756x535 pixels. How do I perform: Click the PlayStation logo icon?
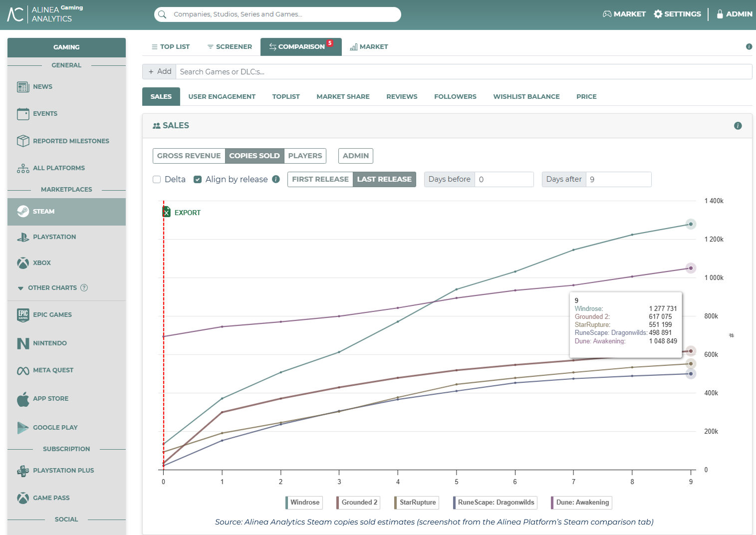23,237
